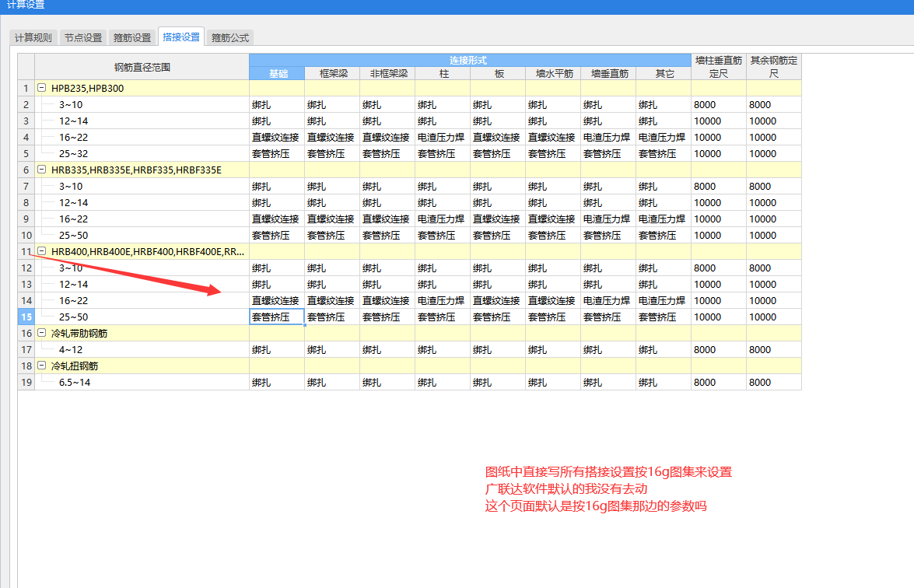The width and height of the screenshot is (914, 588).
Task: Collapse the 冷轧带肋钢筋 group
Action: coord(41,333)
